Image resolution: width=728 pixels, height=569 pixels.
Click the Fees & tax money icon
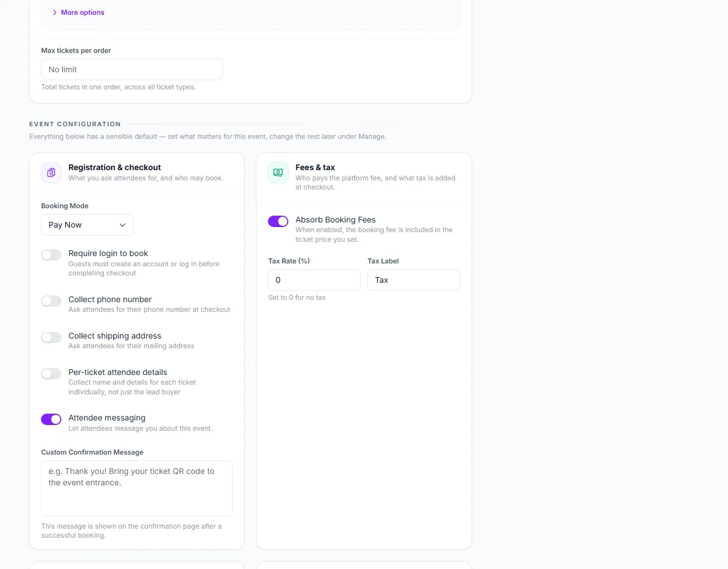[278, 172]
